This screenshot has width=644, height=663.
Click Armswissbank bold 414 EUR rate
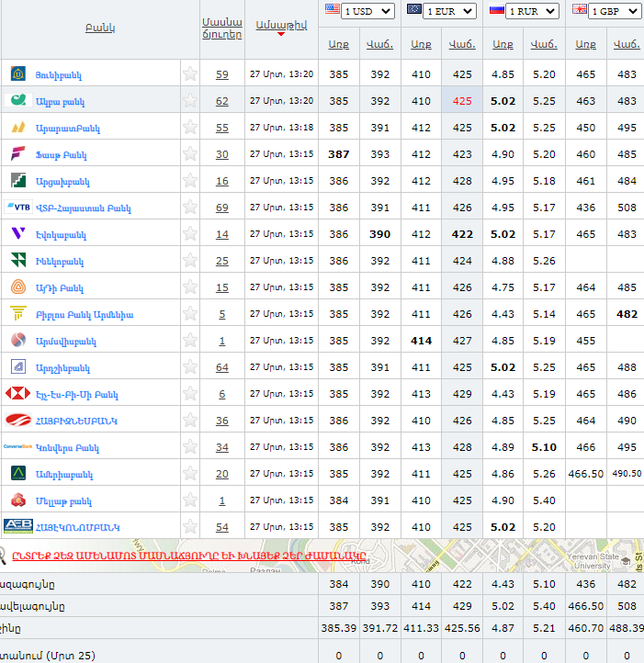(421, 341)
